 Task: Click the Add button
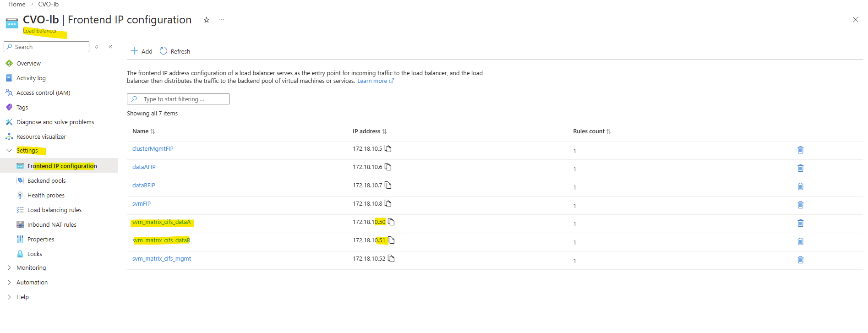(x=141, y=51)
